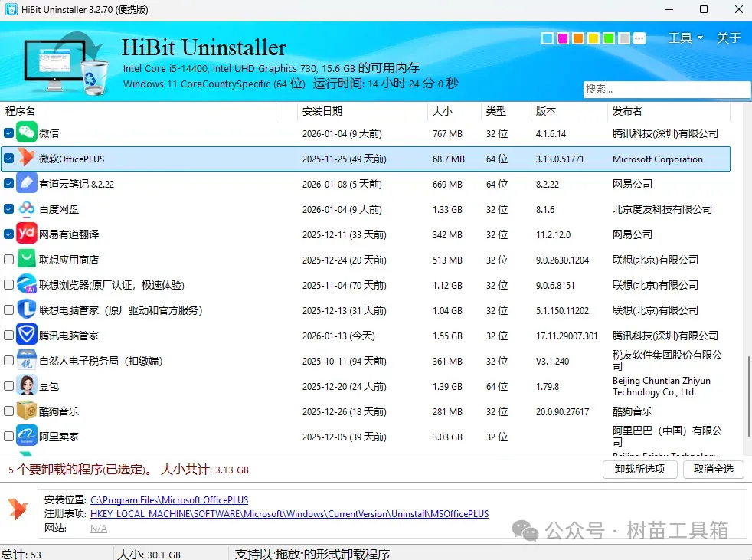Sort by 安装日期 column header

[x=362, y=111]
